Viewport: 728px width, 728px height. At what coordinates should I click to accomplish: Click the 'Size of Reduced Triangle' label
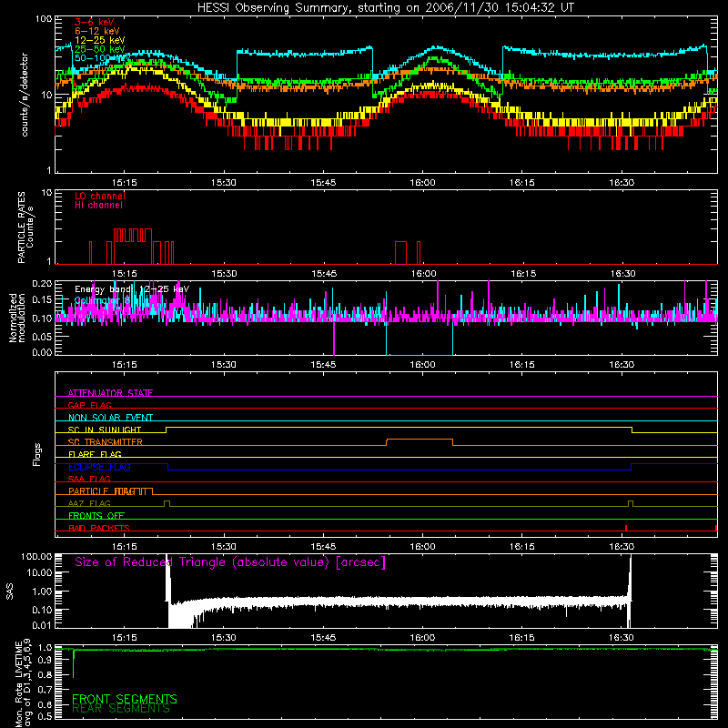tap(230, 562)
